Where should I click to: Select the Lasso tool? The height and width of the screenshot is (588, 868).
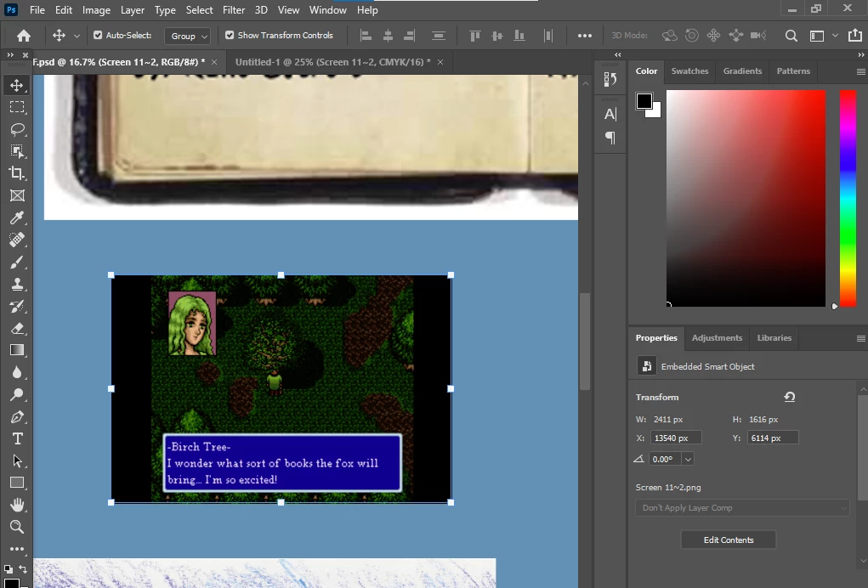coord(17,129)
